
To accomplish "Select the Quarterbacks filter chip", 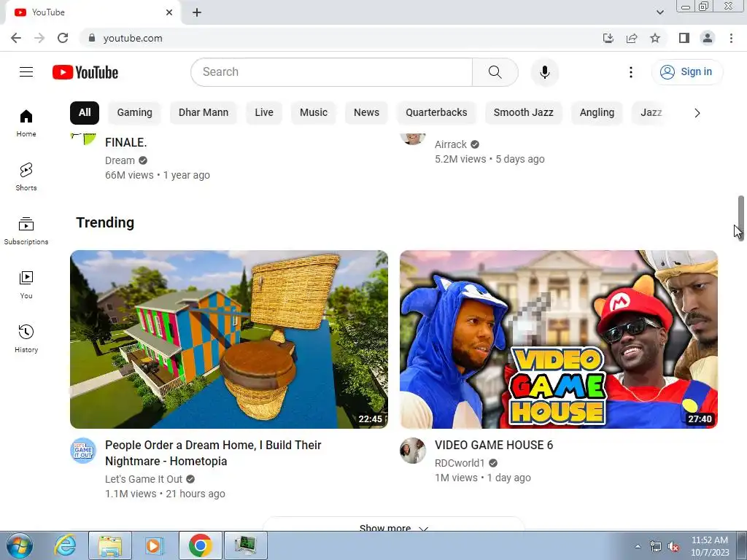I will pyautogui.click(x=436, y=113).
